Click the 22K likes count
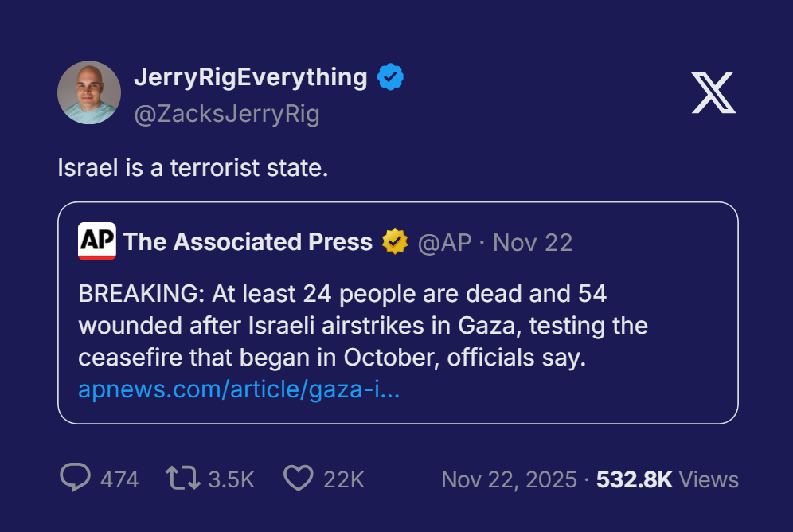This screenshot has width=793, height=532. coord(344,479)
